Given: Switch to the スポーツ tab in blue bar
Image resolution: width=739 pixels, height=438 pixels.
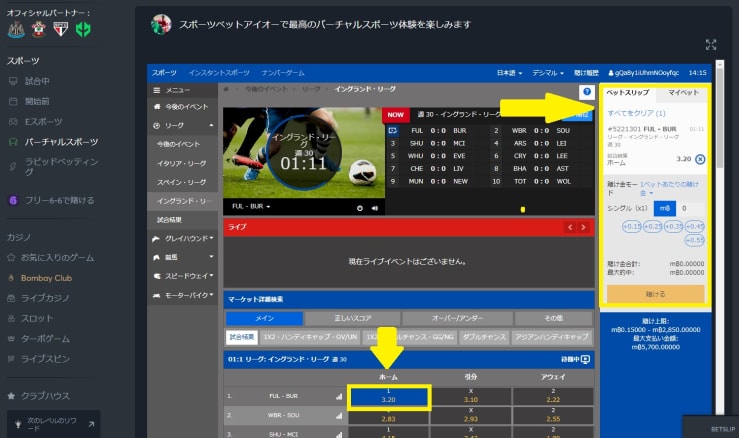Looking at the screenshot, I should point(164,73).
